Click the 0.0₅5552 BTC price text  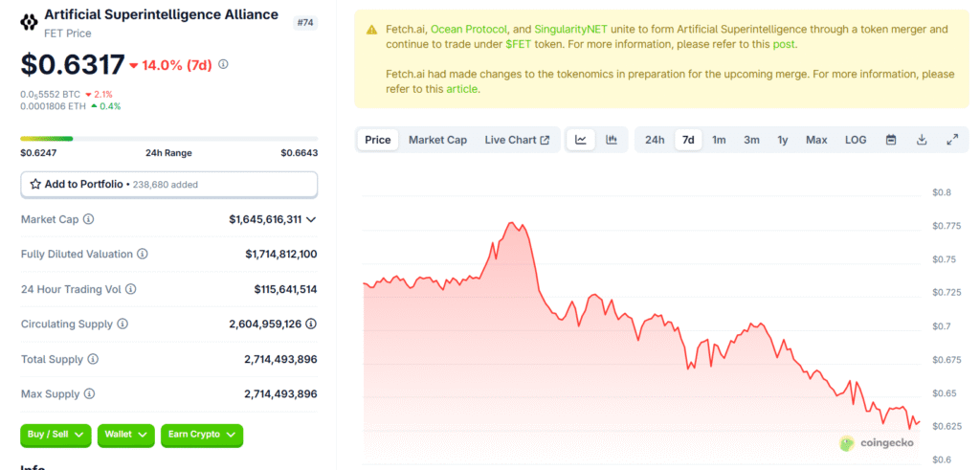coord(50,95)
